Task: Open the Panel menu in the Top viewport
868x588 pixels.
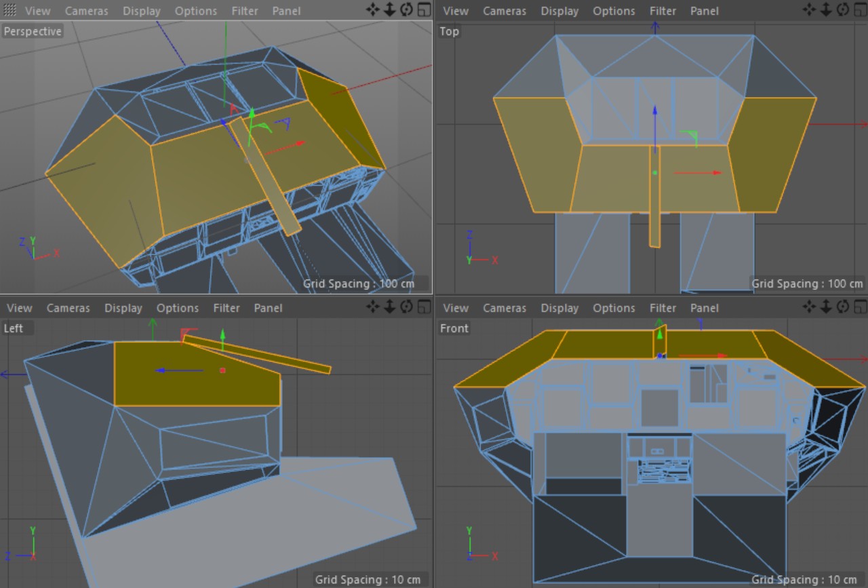Action: 705,11
